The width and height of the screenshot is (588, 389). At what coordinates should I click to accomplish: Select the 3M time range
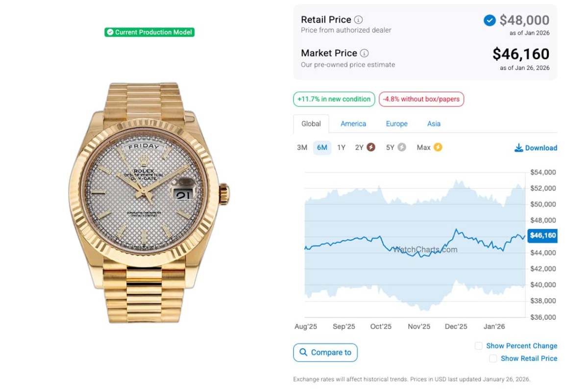302,147
